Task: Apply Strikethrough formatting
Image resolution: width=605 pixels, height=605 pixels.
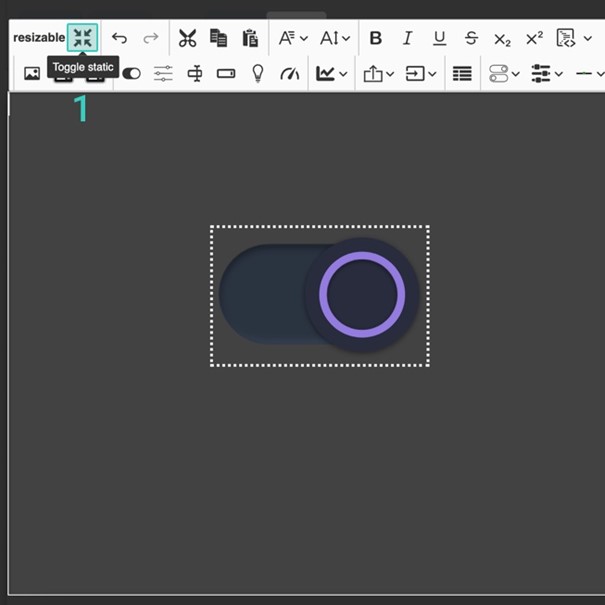Action: coord(471,38)
